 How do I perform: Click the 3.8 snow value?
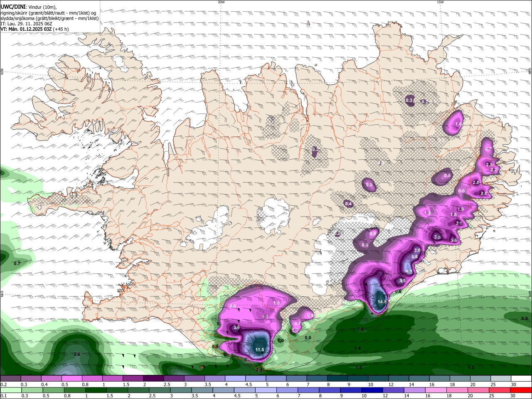[414, 257]
